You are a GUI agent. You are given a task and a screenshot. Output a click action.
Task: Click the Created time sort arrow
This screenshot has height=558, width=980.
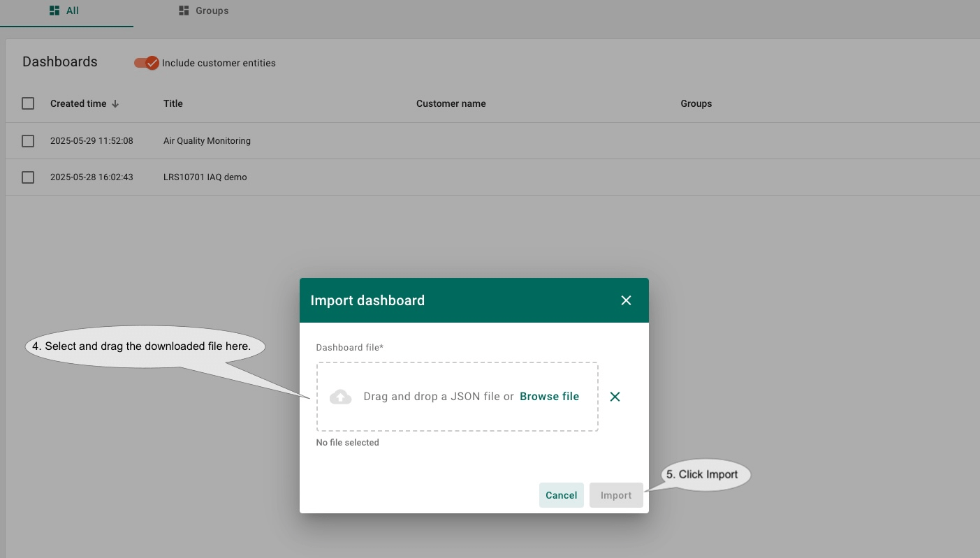115,103
